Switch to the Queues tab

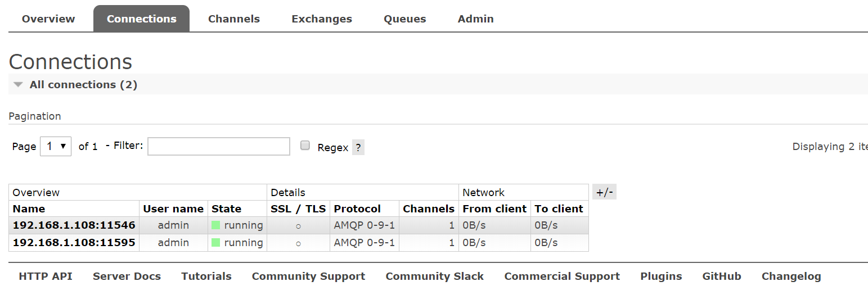(405, 19)
